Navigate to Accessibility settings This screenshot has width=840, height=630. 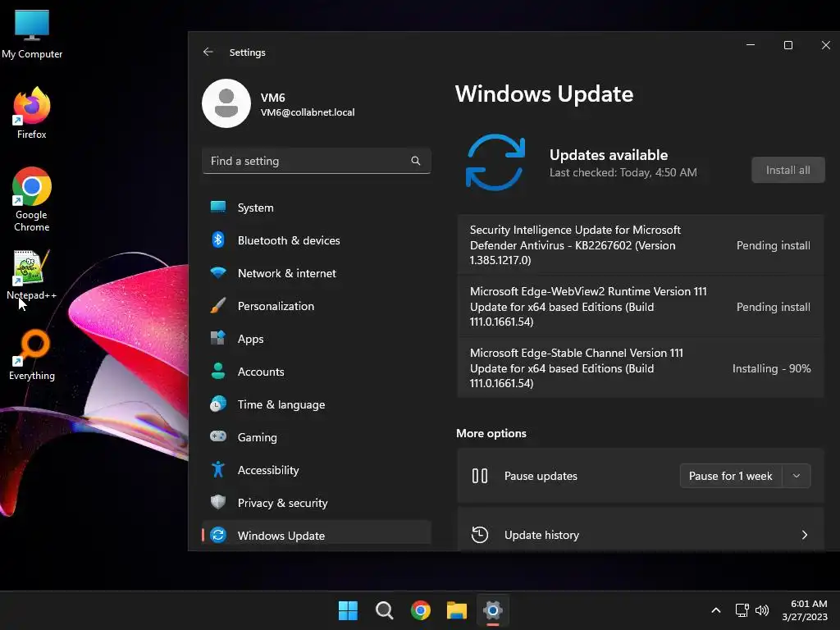coord(317,470)
